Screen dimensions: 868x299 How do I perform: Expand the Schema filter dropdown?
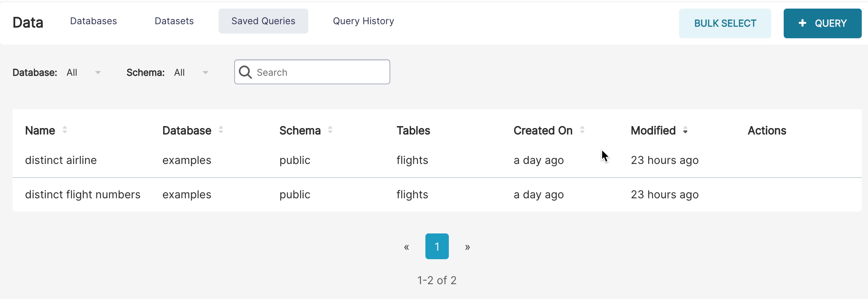pos(191,73)
